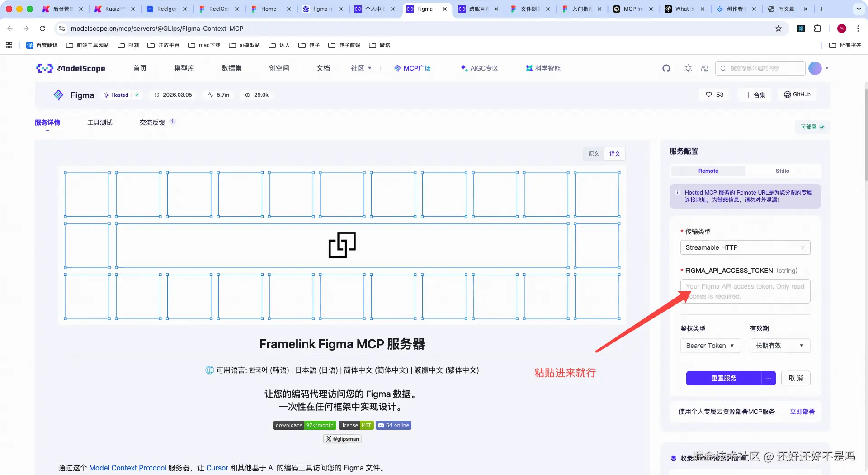Open the GitHub button in the server header
This screenshot has width=868, height=475.
point(797,95)
